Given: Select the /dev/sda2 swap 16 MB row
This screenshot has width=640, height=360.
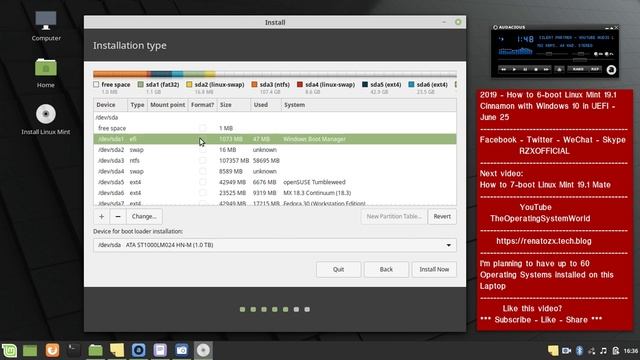Looking at the screenshot, I should (x=275, y=150).
